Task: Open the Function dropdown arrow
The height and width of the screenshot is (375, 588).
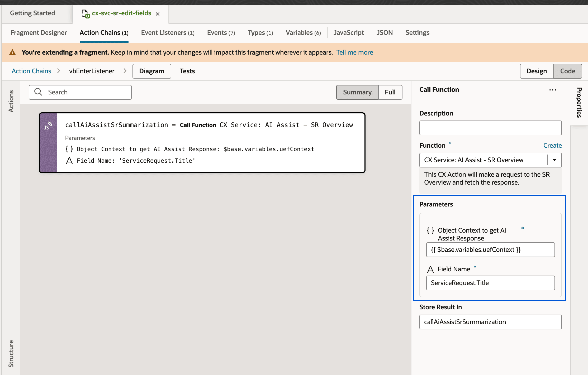Action: pyautogui.click(x=554, y=160)
